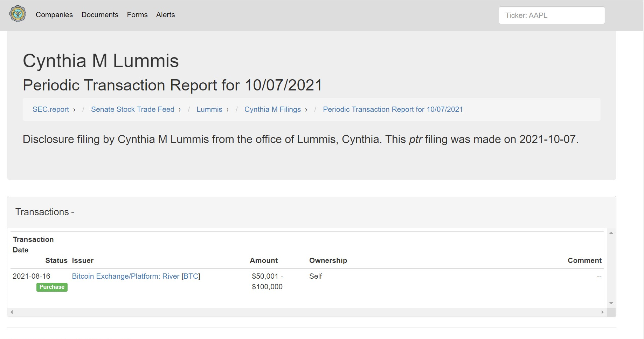644x339 pixels.
Task: Click the table's scroll left arrow
Action: (x=12, y=312)
